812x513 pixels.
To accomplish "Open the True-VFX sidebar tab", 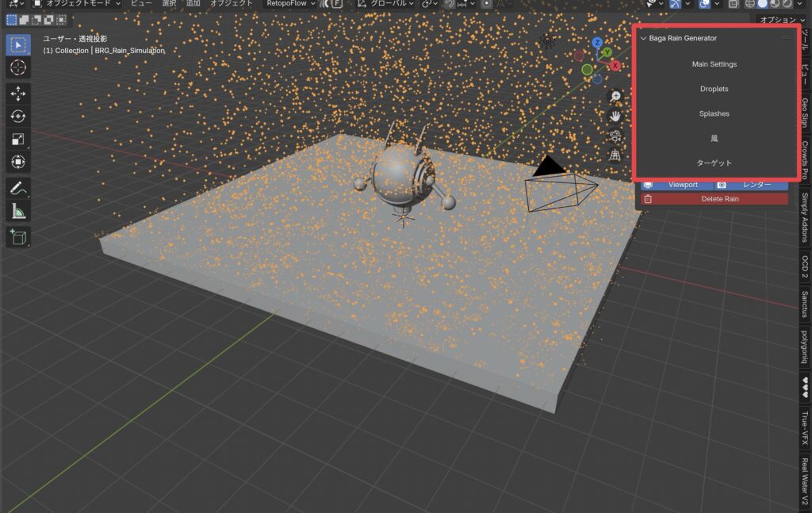I will [x=806, y=428].
